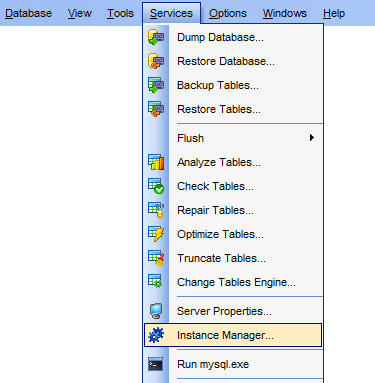375x383 pixels.
Task: Click the Analyze Tables chart icon
Action: [x=156, y=162]
